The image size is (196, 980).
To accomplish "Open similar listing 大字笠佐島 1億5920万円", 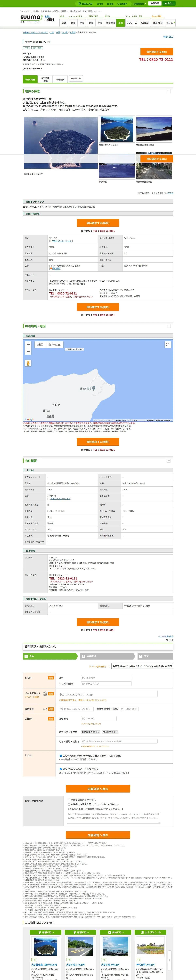I will point(44,965).
